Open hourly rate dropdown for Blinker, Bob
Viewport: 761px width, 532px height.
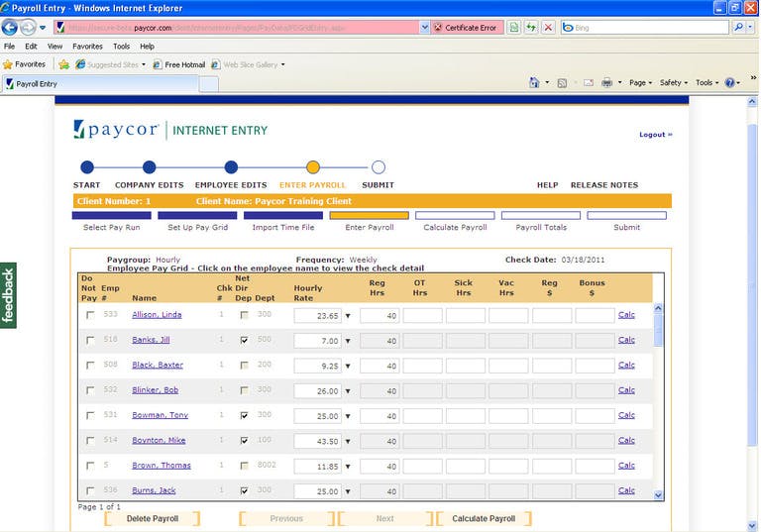[348, 391]
